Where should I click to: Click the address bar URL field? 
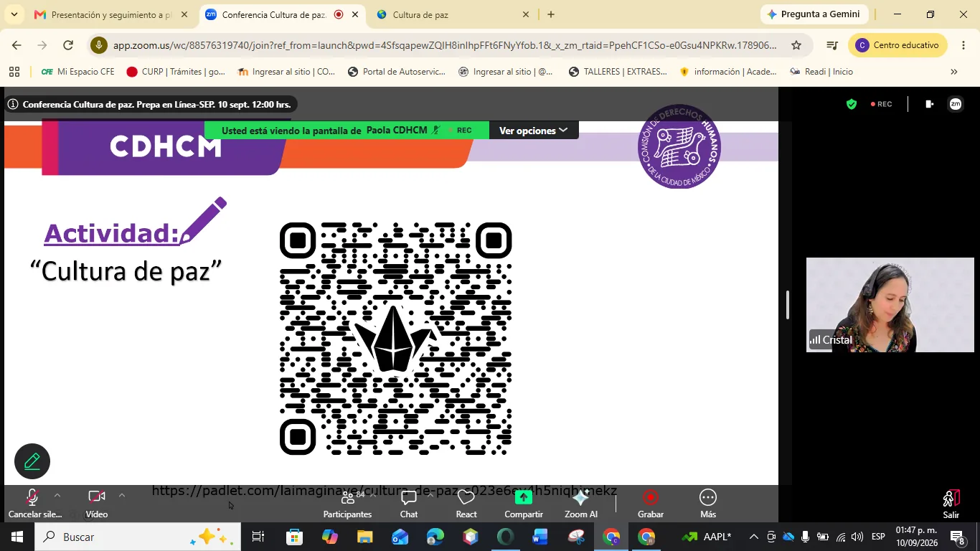click(x=445, y=45)
